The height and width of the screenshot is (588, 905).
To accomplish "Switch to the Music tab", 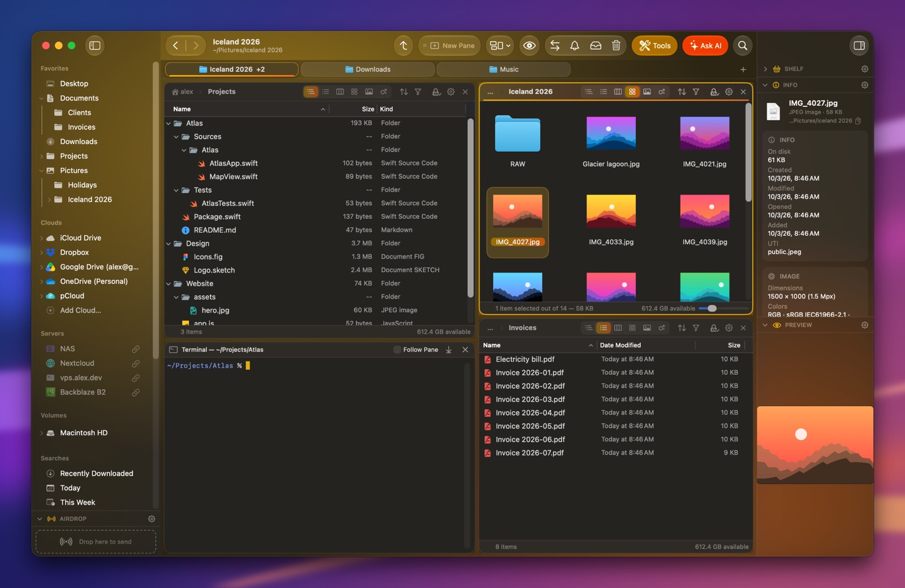I will pos(503,70).
